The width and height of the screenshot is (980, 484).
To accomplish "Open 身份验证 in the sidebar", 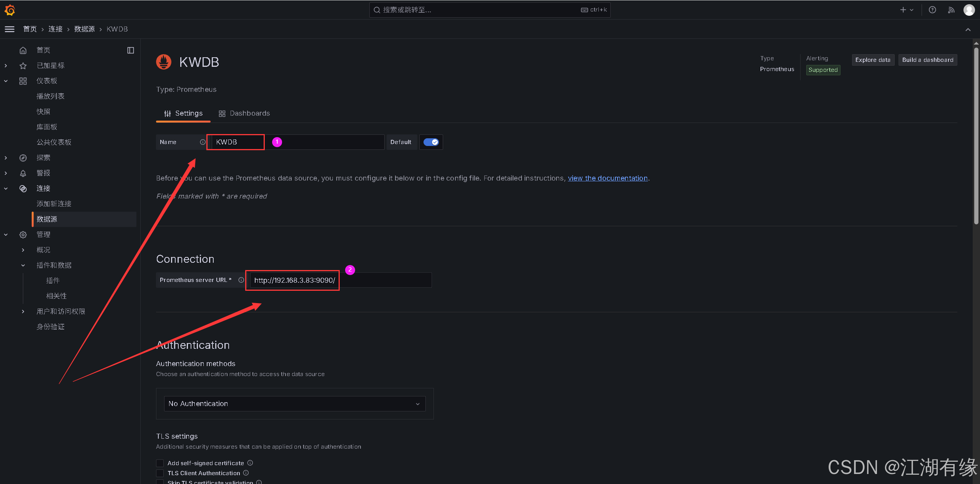I will tap(50, 327).
